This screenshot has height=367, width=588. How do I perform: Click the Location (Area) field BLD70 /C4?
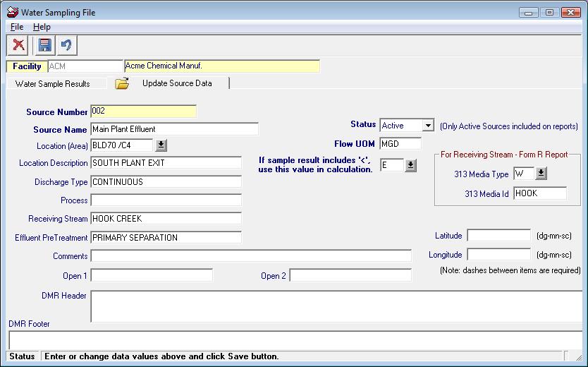pyautogui.click(x=122, y=145)
